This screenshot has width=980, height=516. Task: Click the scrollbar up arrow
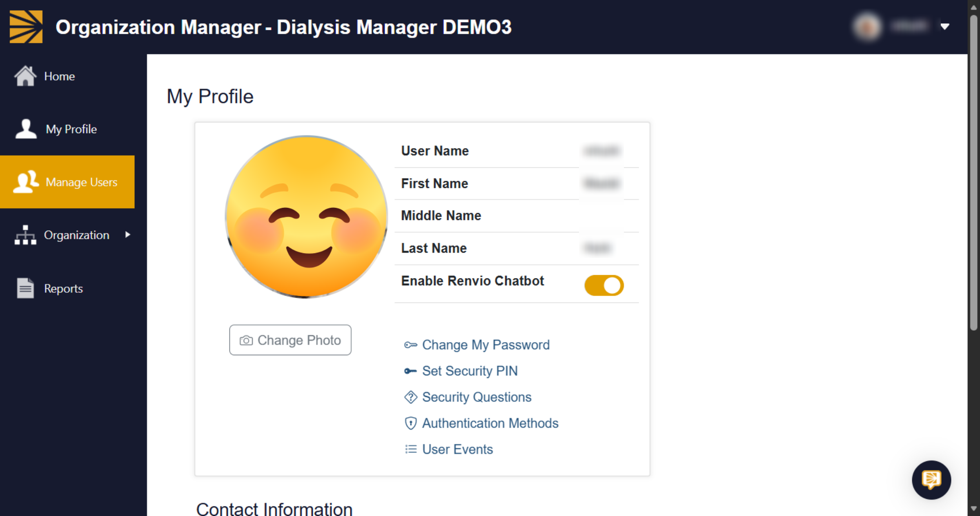[x=974, y=7]
